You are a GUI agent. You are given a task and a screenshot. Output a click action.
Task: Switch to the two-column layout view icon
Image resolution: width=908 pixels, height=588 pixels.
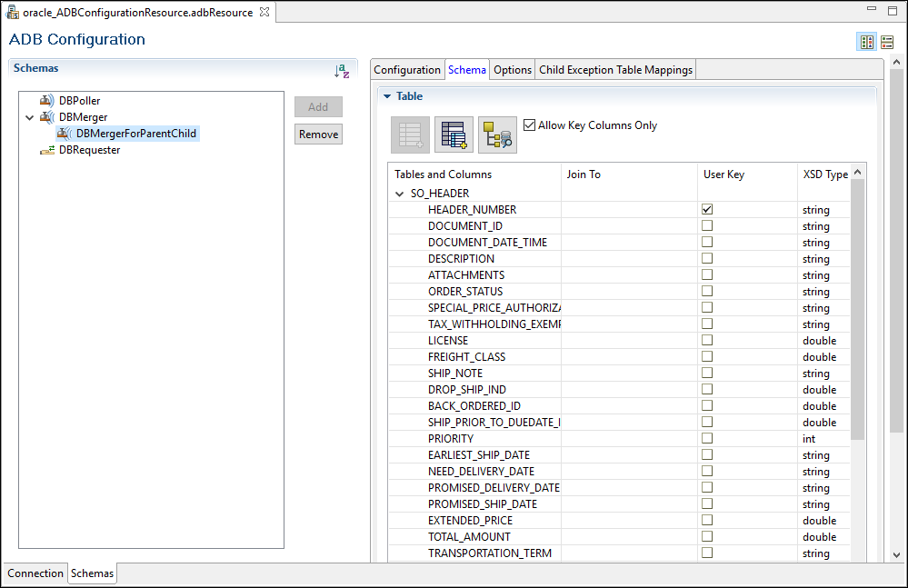pos(867,42)
